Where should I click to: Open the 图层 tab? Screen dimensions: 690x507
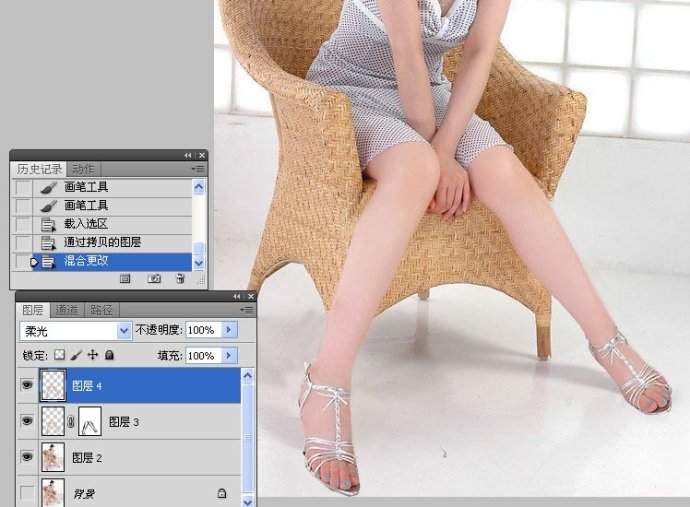click(x=33, y=310)
